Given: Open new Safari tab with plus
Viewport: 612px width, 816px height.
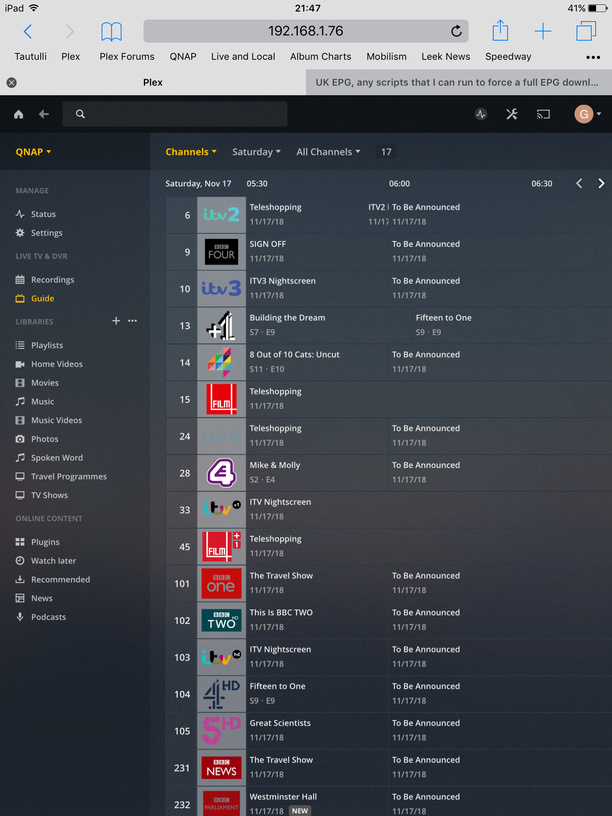Looking at the screenshot, I should click(x=543, y=31).
